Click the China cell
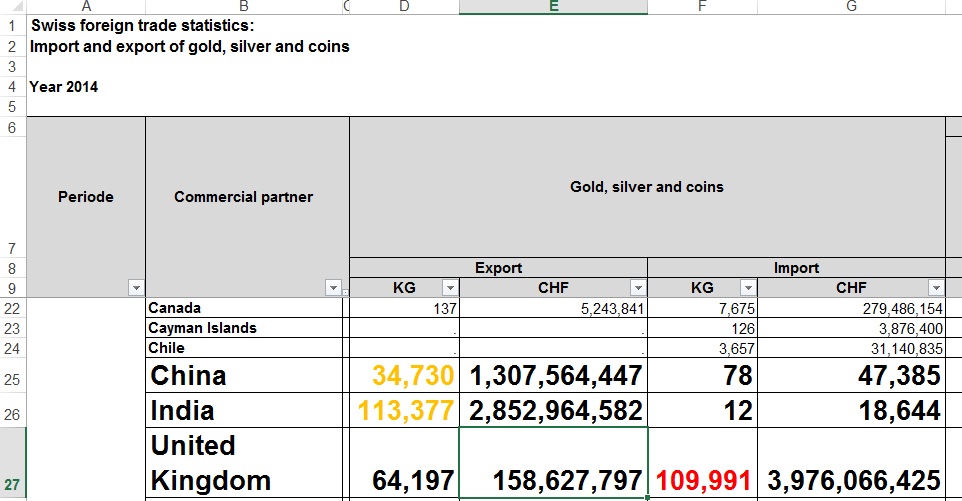 click(x=188, y=376)
